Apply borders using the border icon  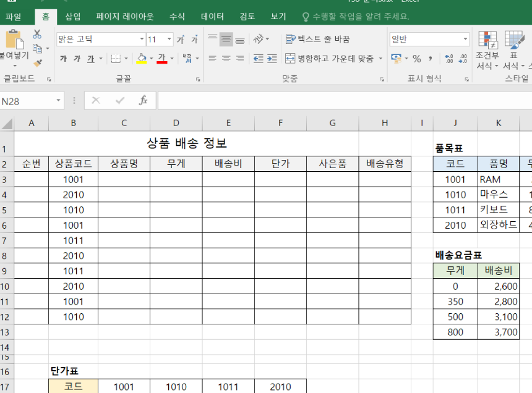click(x=116, y=59)
